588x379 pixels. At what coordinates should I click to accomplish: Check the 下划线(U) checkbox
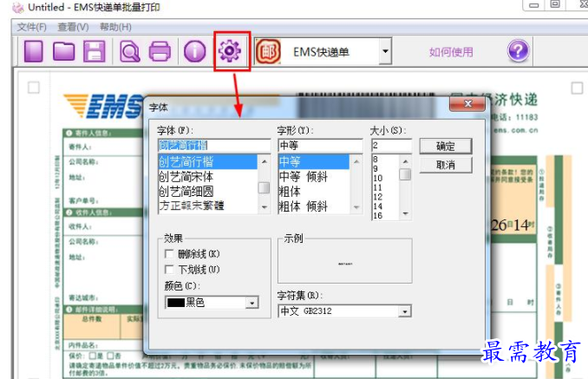[x=169, y=269]
